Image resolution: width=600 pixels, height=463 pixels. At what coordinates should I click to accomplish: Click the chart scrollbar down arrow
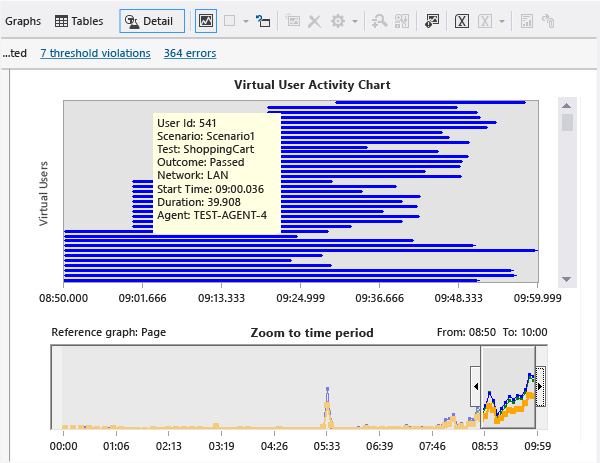(x=567, y=279)
